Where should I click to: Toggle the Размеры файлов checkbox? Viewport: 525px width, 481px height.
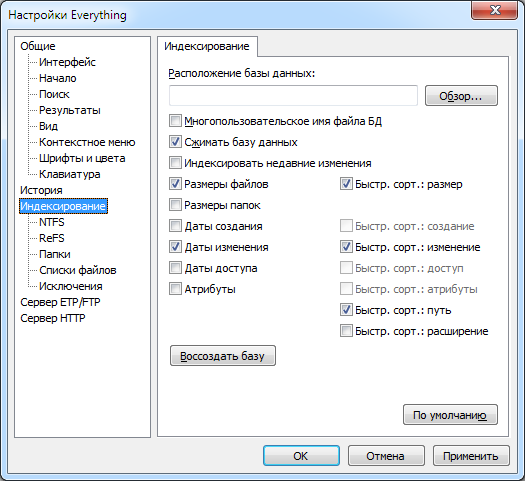click(x=175, y=184)
